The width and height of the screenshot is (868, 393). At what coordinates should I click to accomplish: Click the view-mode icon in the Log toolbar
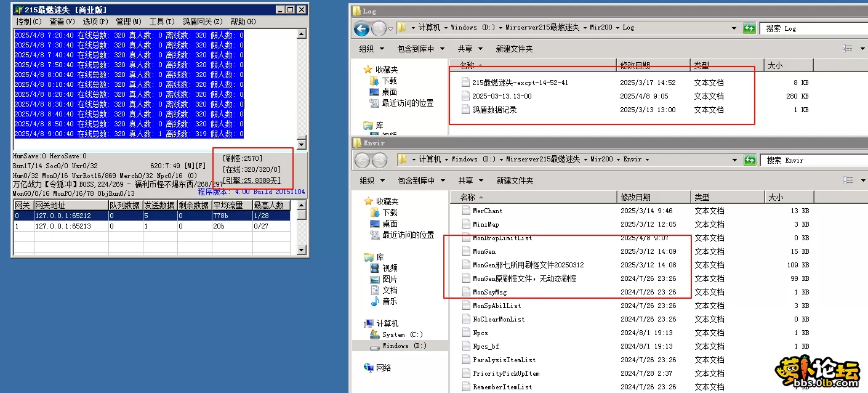click(848, 49)
